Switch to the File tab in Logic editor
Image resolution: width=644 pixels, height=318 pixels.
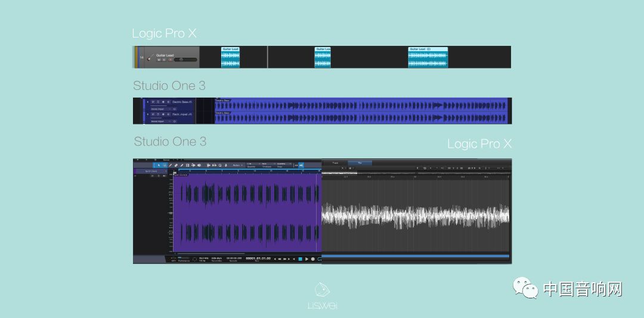(x=360, y=163)
